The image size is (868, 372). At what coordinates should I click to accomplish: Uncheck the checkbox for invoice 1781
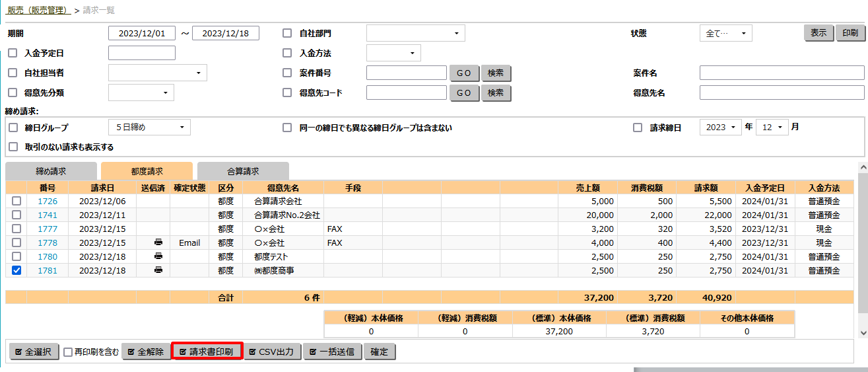click(x=17, y=270)
